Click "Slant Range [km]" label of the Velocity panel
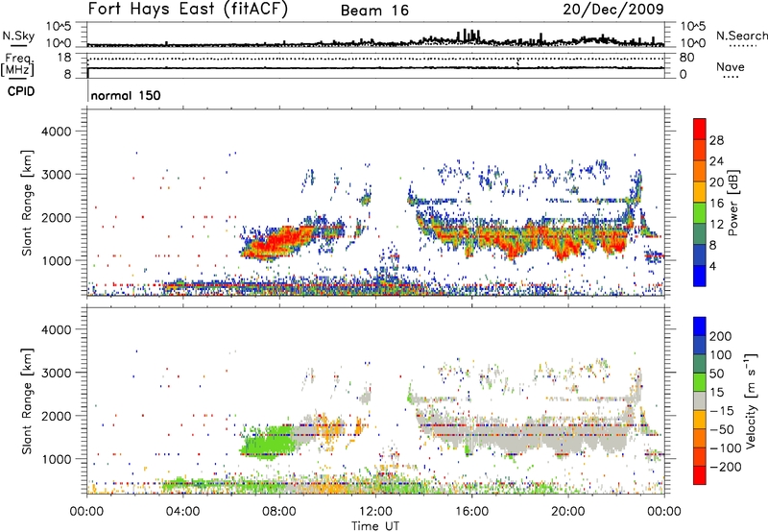Image resolution: width=768 pixels, height=532 pixels. coord(27,400)
